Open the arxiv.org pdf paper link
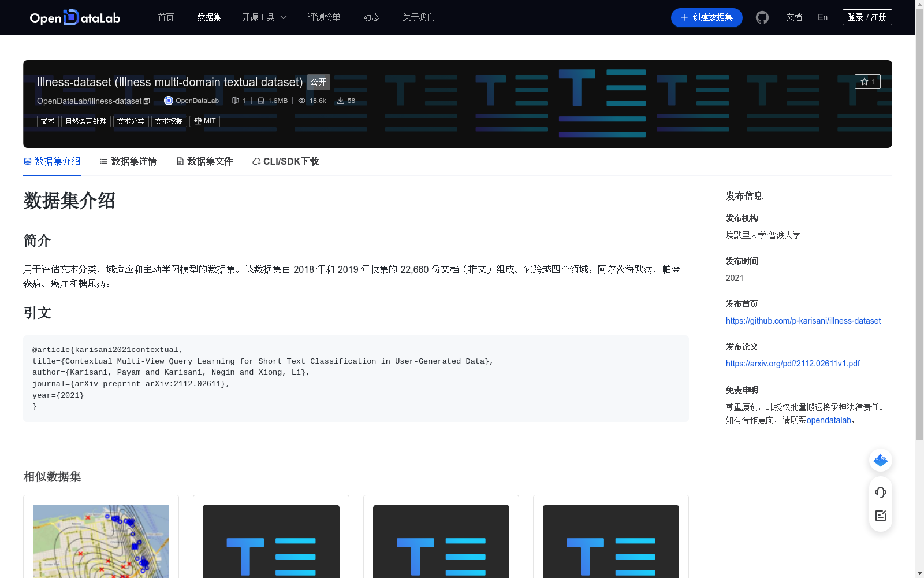This screenshot has height=578, width=924. (793, 364)
